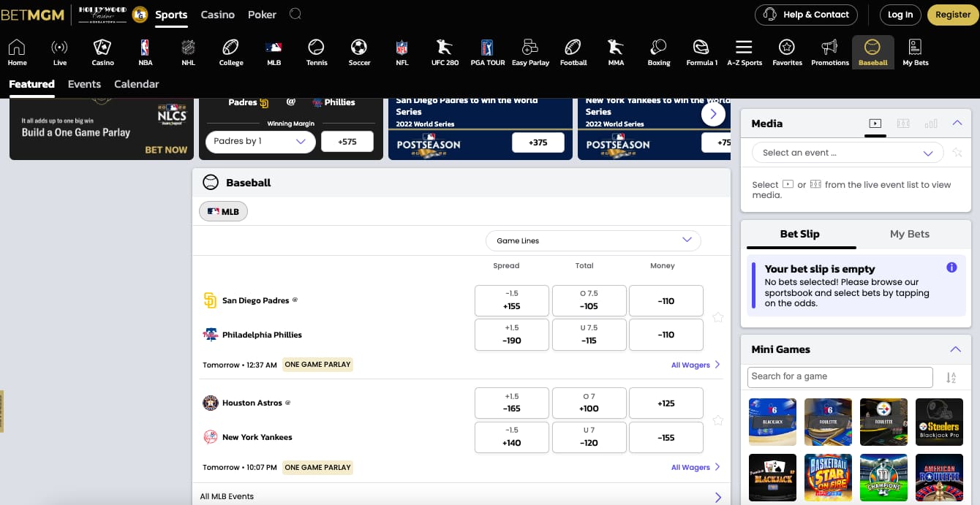Open Help & Contact
The height and width of the screenshot is (505, 980).
click(807, 15)
